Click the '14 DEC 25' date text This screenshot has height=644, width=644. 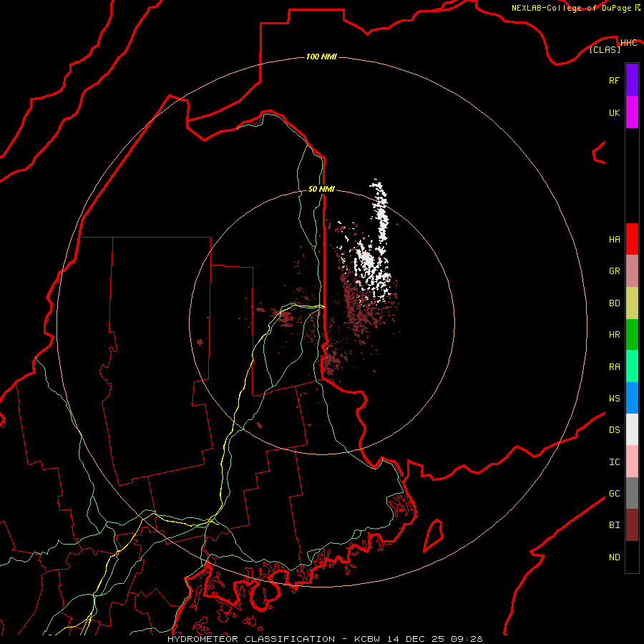click(x=415, y=639)
